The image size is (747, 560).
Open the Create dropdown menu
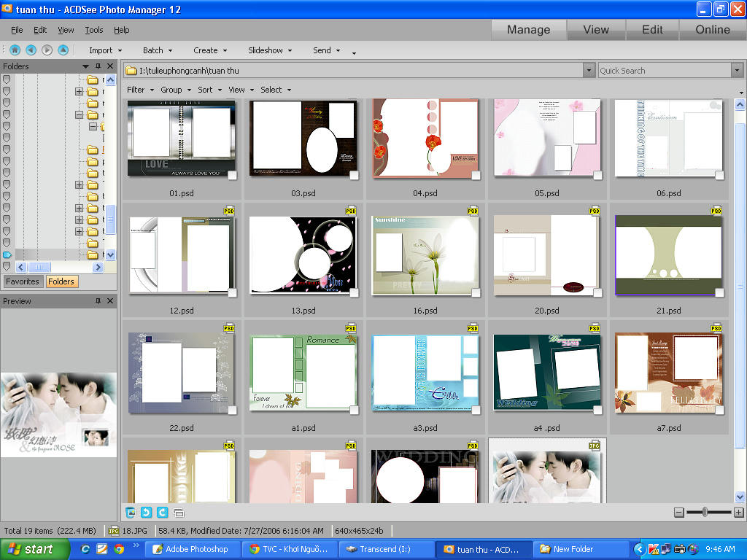point(210,50)
